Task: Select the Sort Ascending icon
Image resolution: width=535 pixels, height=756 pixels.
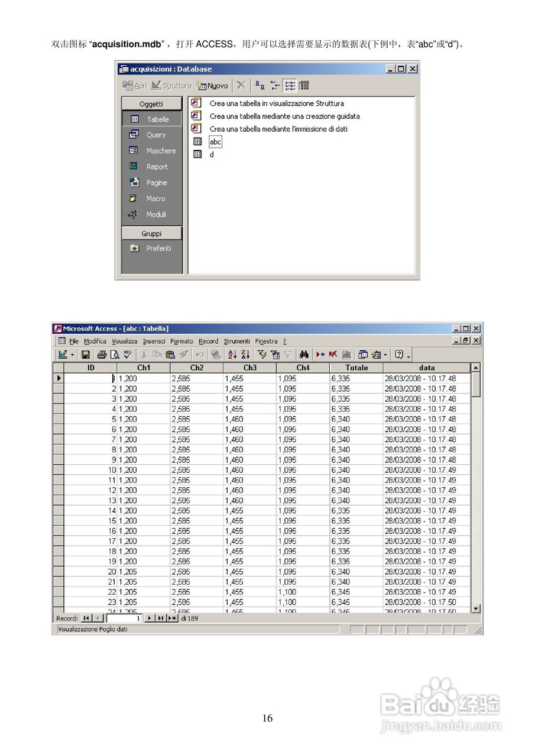Action: [x=232, y=354]
